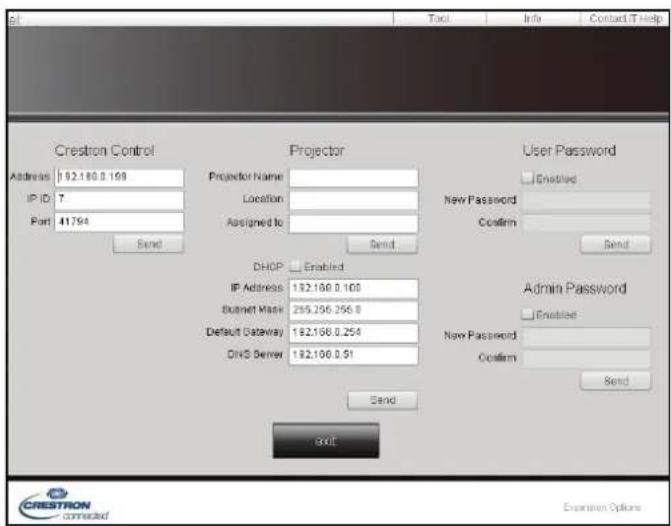Click the Default Gateway field
Image resolution: width=671 pixels, height=526 pixels.
[x=353, y=333]
